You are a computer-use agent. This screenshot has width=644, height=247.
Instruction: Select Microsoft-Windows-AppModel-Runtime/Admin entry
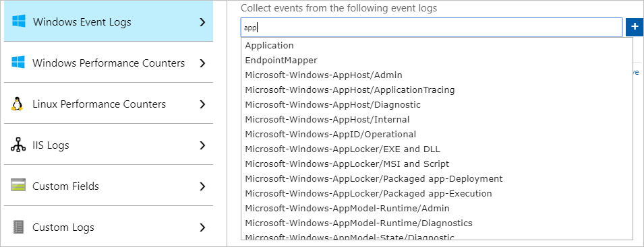point(437,208)
